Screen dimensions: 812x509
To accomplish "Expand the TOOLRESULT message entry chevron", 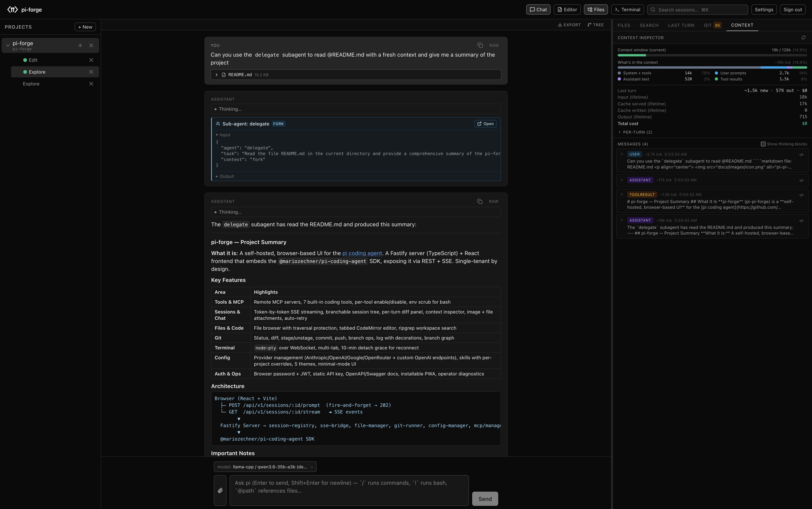I will [622, 195].
